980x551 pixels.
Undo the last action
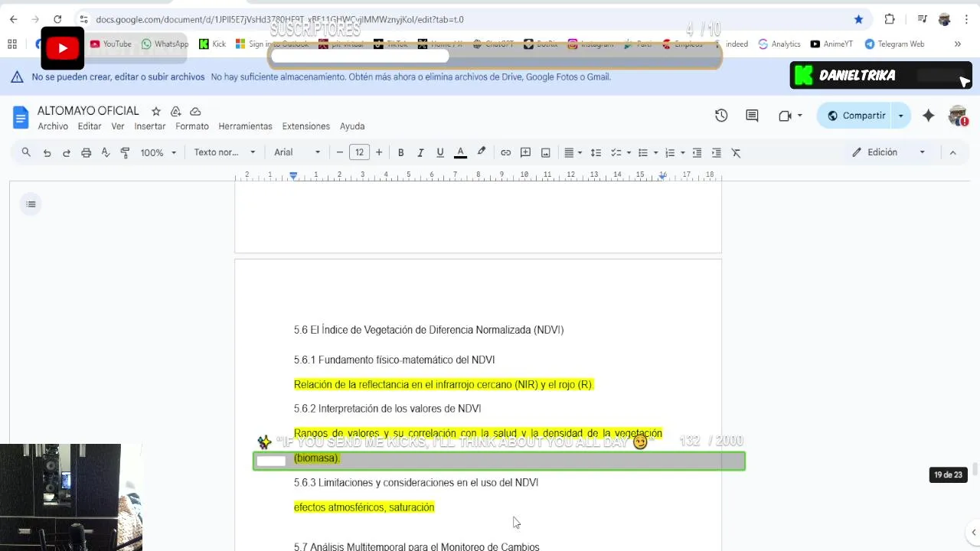tap(47, 152)
